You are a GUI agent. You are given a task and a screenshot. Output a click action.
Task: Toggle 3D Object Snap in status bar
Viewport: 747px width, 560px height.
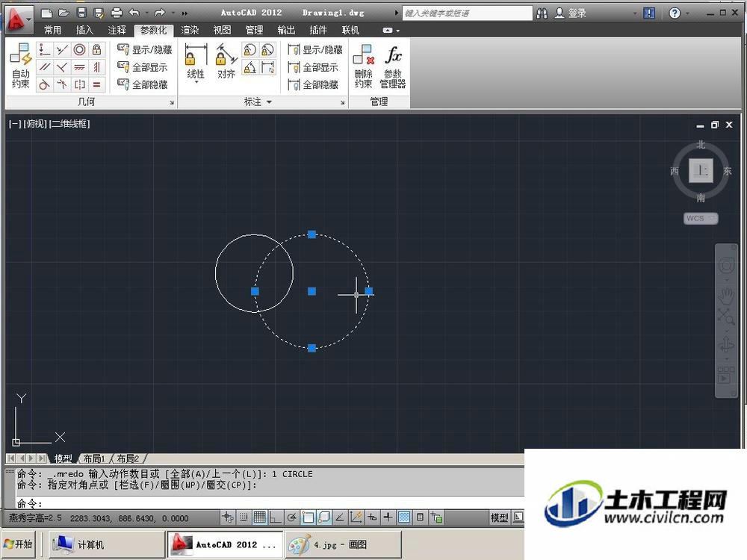tap(324, 517)
